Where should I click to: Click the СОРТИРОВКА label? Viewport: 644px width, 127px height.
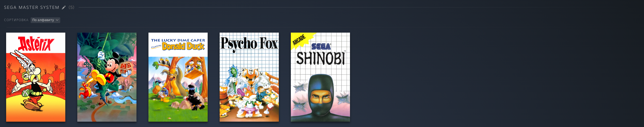coord(16,20)
